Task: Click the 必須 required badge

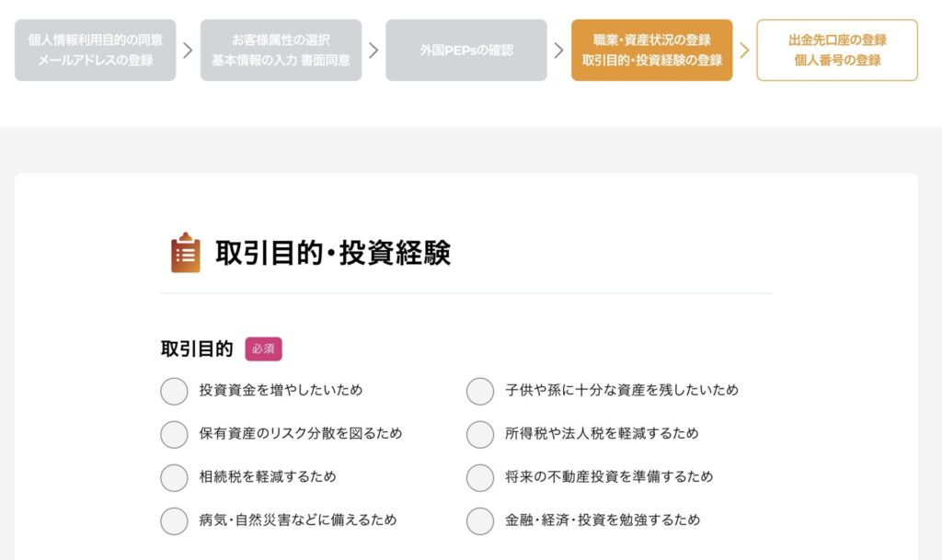Action: (x=263, y=349)
